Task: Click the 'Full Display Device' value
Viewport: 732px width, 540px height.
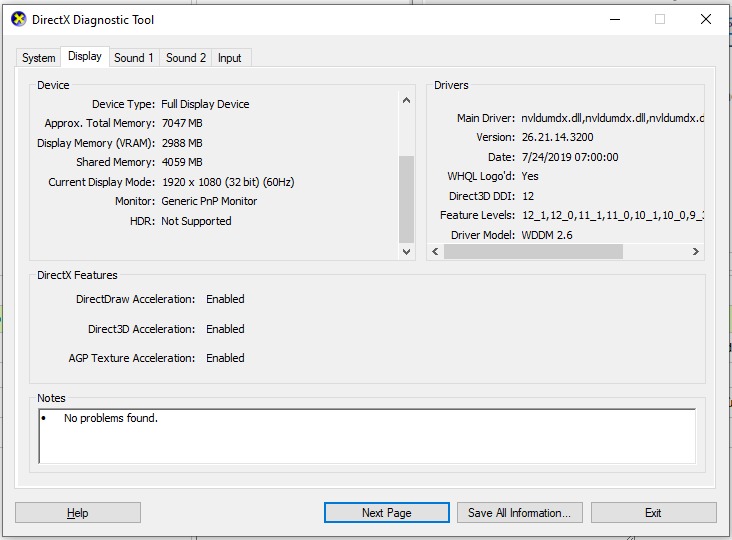Action: click(205, 104)
